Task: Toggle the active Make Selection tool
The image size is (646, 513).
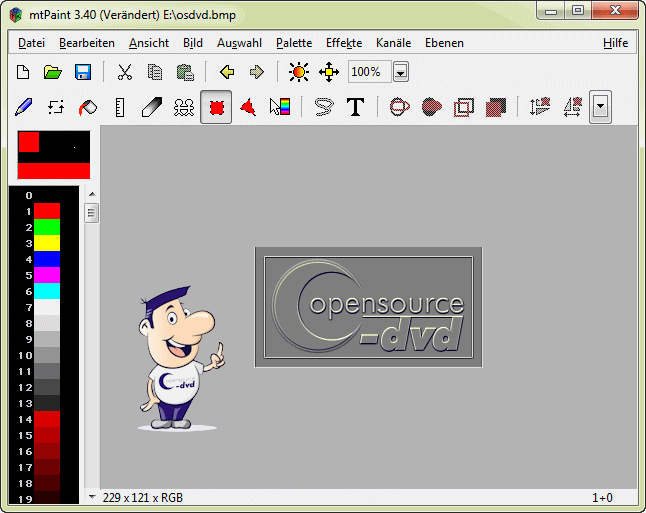Action: (x=215, y=107)
